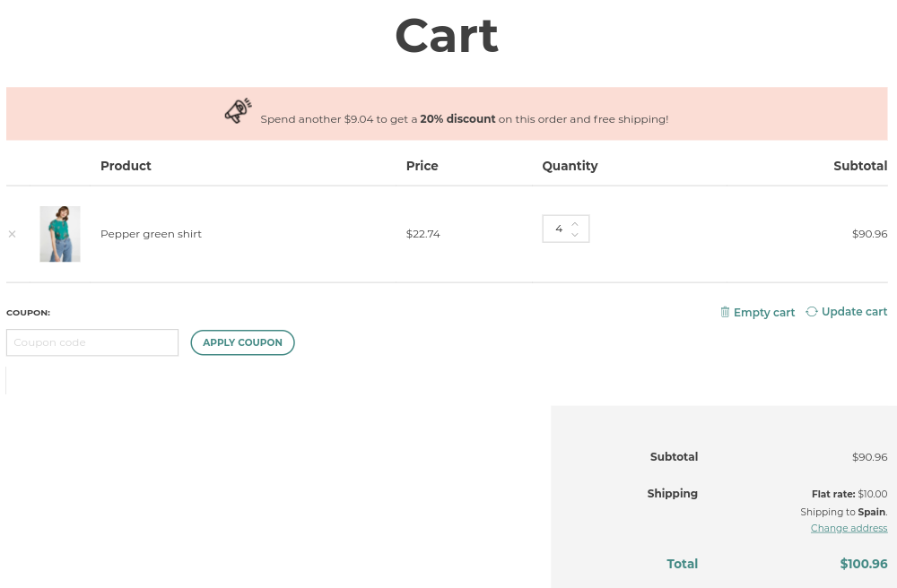
Task: Decrease quantity with the down arrow
Action: pyautogui.click(x=575, y=235)
